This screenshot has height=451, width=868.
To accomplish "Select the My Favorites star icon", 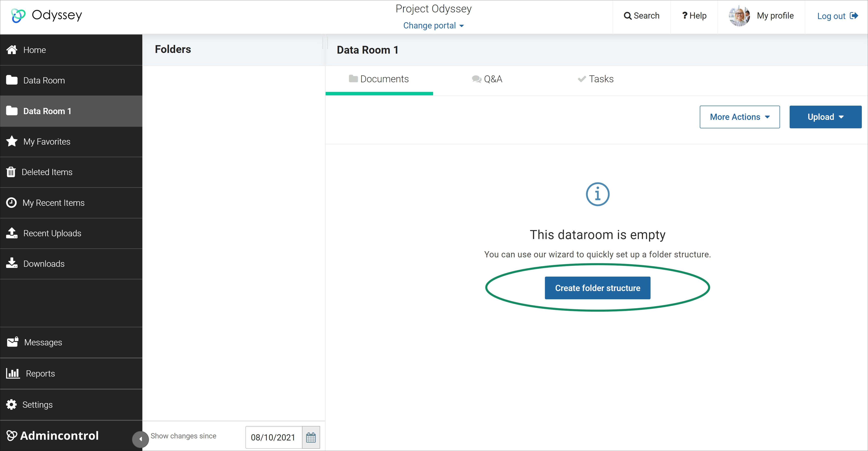I will click(12, 141).
